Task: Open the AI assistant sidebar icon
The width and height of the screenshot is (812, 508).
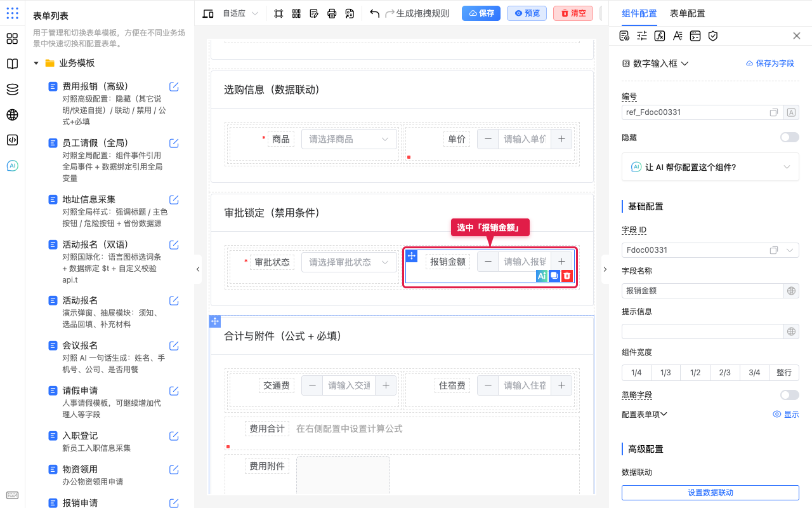Action: pos(12,166)
